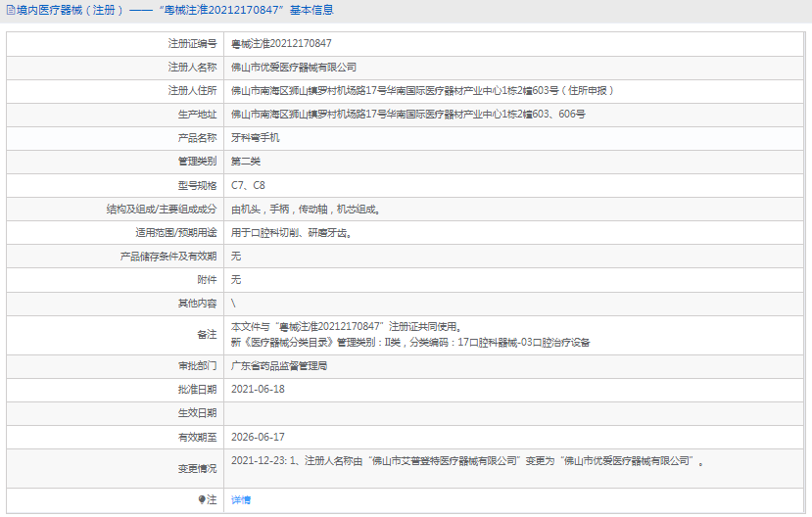The width and height of the screenshot is (812, 517).
Task: Click the document icon in the page header
Action: (11, 11)
